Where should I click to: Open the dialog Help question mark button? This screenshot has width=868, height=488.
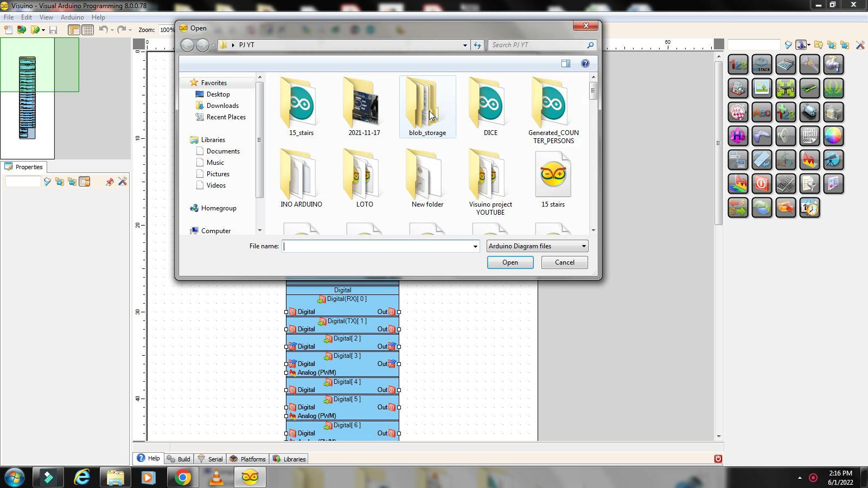click(x=585, y=63)
